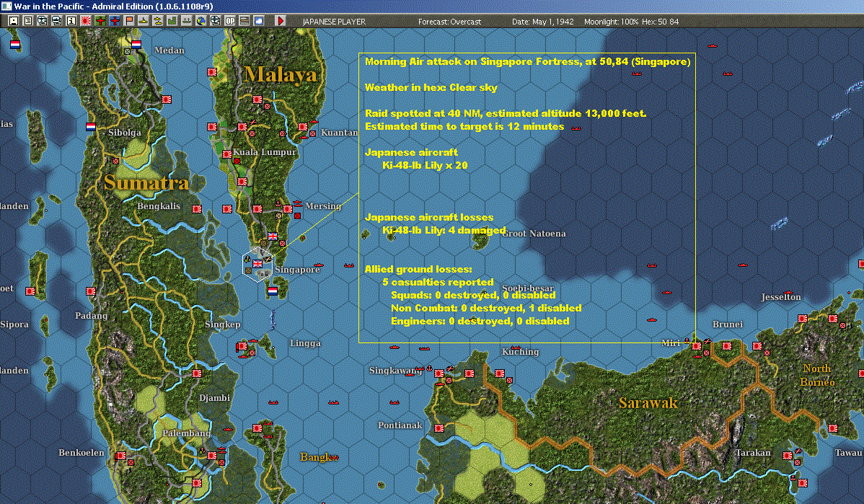Select Japanese base at Kuala Lumpur

[227, 154]
